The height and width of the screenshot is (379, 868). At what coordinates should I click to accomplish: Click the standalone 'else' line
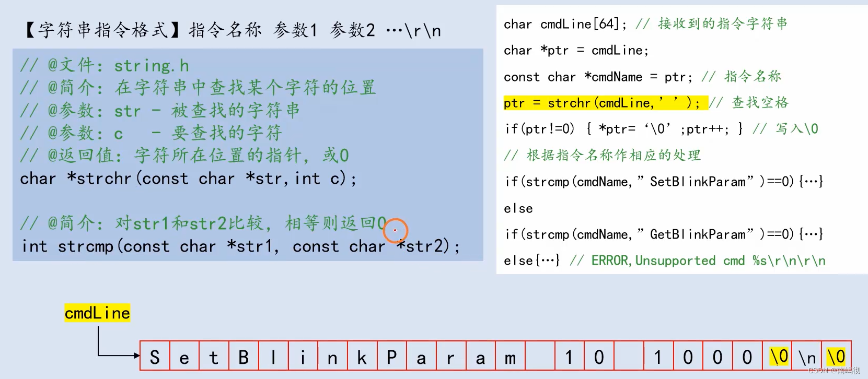pyautogui.click(x=518, y=208)
